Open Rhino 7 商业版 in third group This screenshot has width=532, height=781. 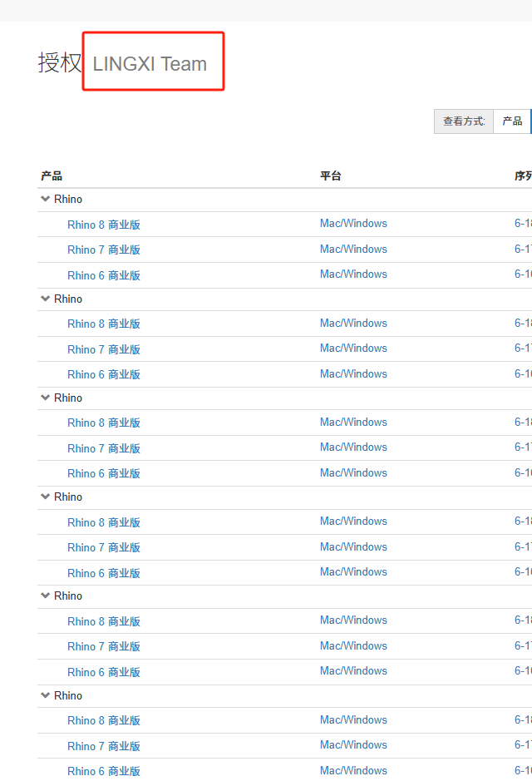coord(104,449)
